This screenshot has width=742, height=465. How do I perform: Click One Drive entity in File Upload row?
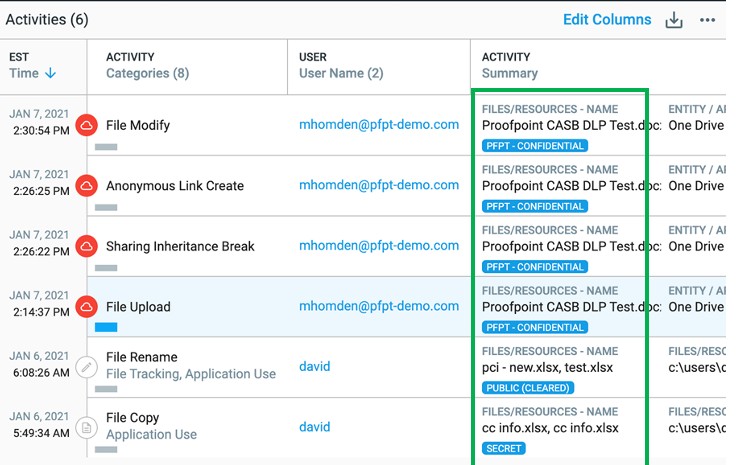pyautogui.click(x=696, y=307)
